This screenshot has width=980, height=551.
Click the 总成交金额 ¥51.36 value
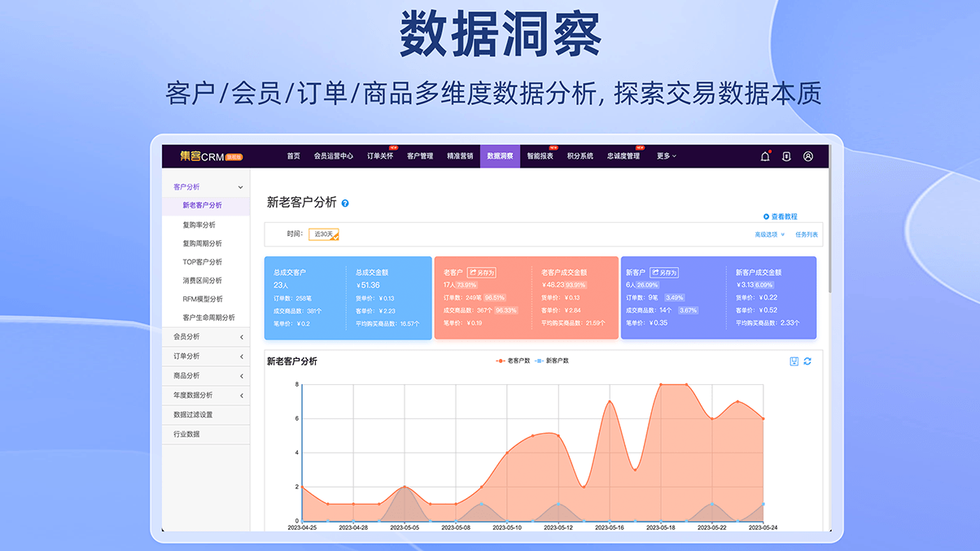(368, 286)
